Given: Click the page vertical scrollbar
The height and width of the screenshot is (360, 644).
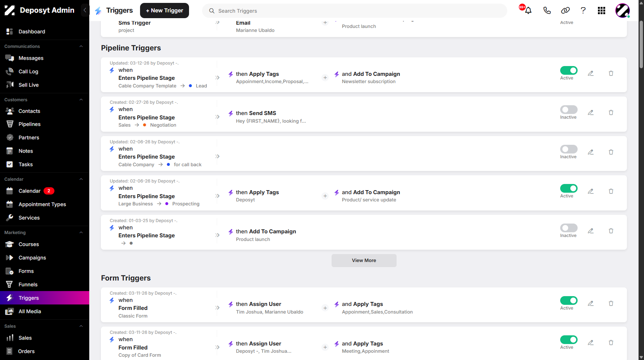Looking at the screenshot, I should pyautogui.click(x=641, y=44).
